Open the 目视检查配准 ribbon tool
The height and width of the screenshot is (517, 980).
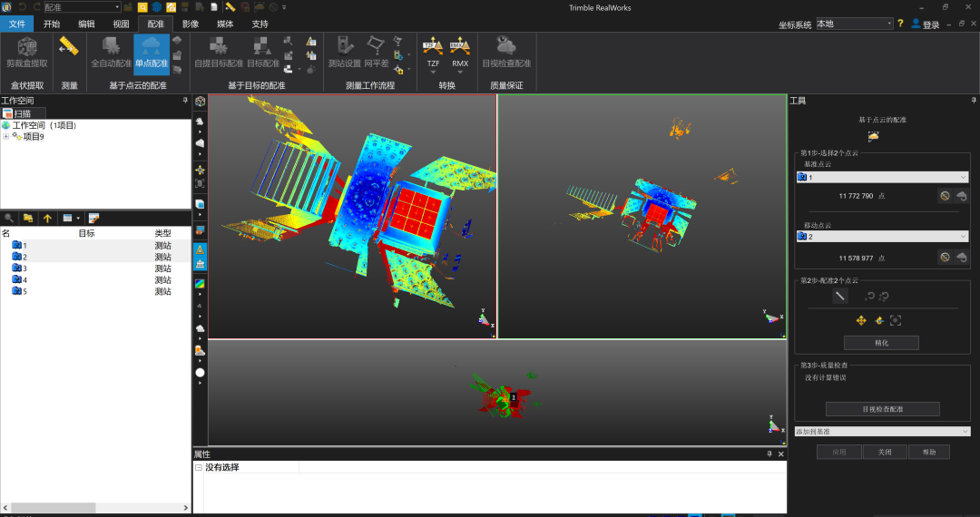click(x=506, y=47)
